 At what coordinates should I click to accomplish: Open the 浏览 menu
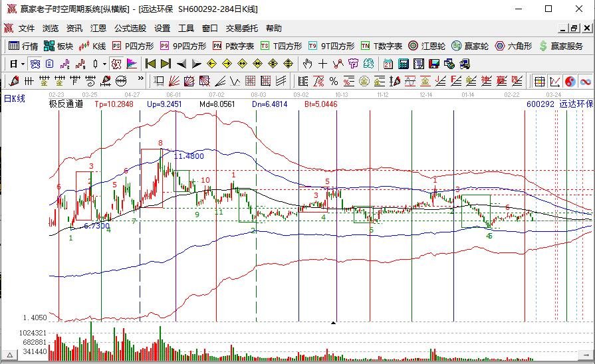51,29
